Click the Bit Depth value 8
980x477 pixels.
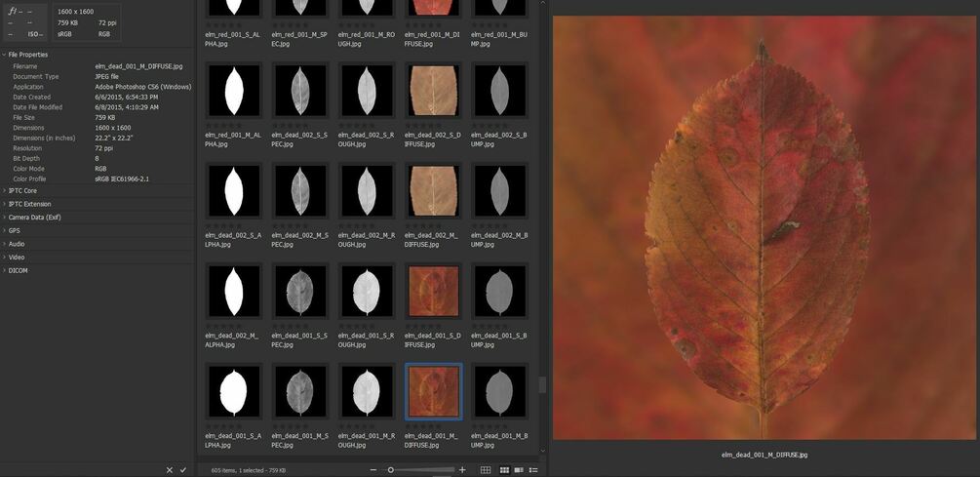(97, 159)
